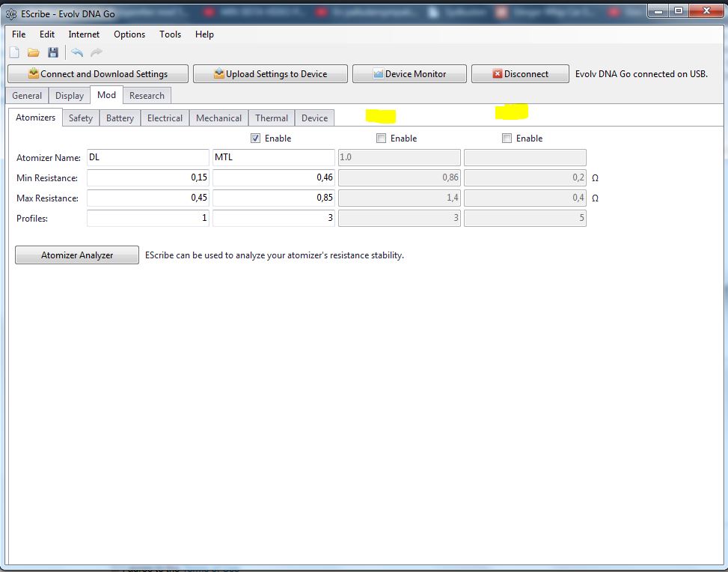Open the Edit menu
This screenshot has width=728, height=572.
click(47, 34)
